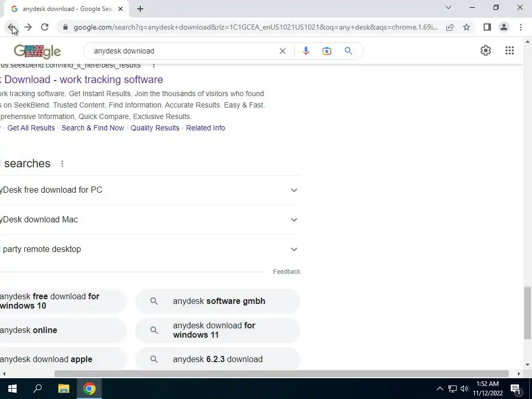
Task: Click the scroll-up arrow of vertical scrollbar
Action: pos(527,42)
